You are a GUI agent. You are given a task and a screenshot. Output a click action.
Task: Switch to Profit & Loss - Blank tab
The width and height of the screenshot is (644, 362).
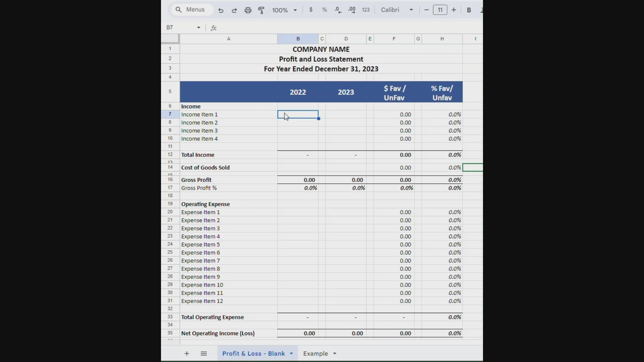click(x=253, y=353)
